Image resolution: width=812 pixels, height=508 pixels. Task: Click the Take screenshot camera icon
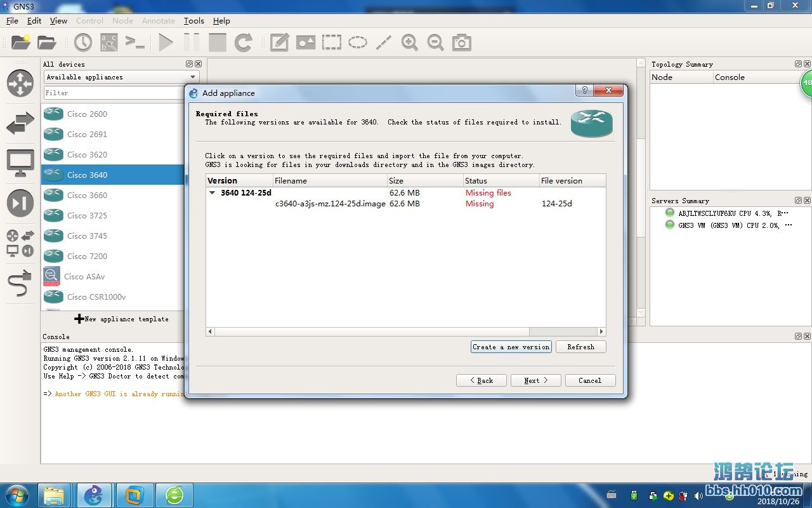pos(462,43)
